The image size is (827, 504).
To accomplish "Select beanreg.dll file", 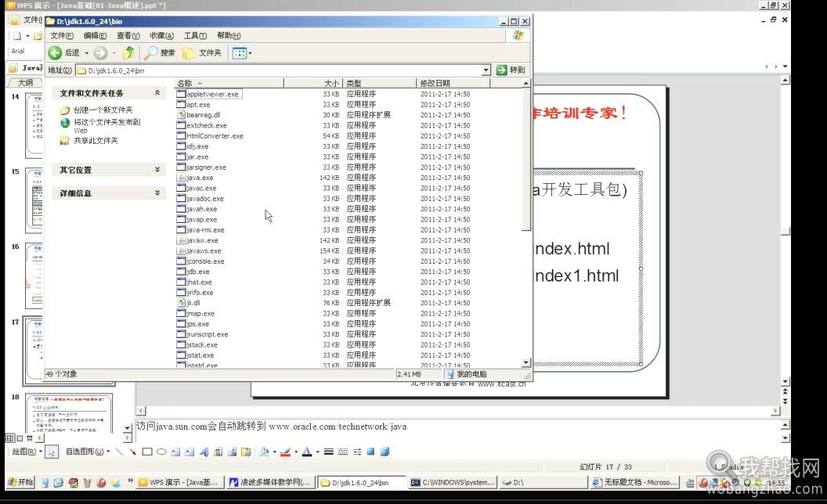I will (x=203, y=115).
